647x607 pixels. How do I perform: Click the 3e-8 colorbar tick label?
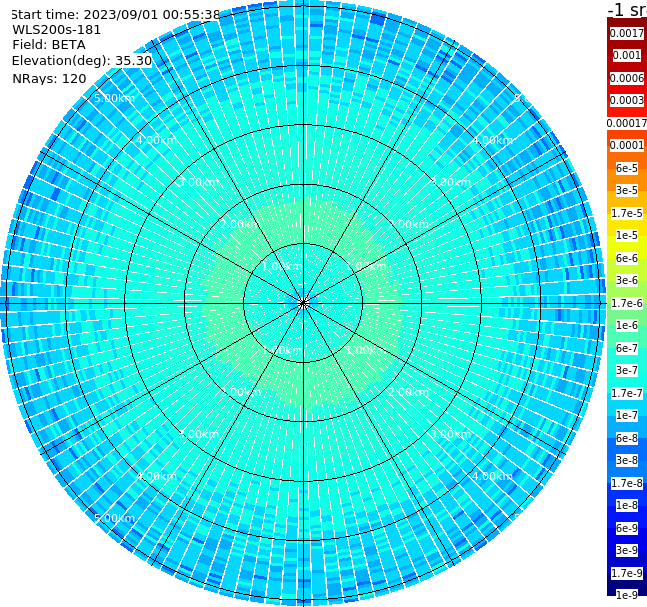click(627, 460)
